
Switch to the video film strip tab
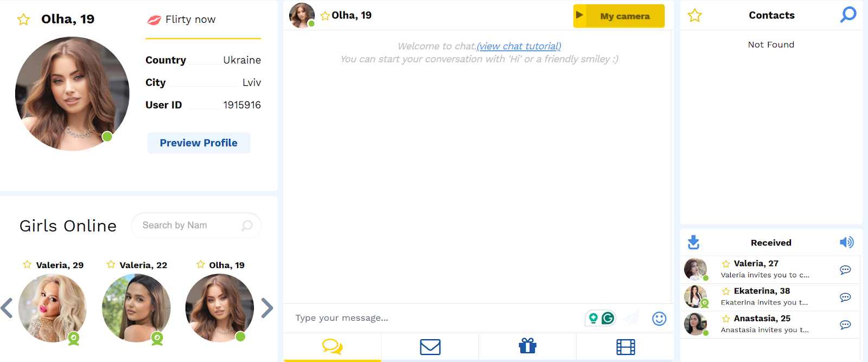(x=626, y=347)
